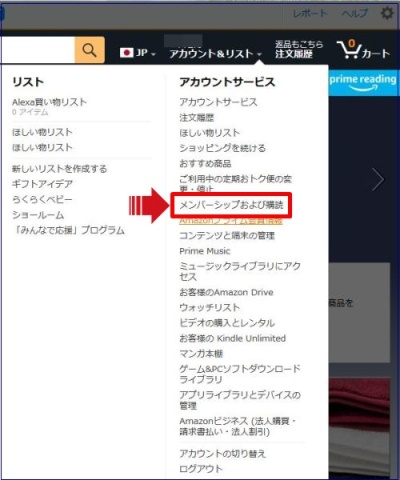Open コンテンツと端末の管理

point(227,236)
